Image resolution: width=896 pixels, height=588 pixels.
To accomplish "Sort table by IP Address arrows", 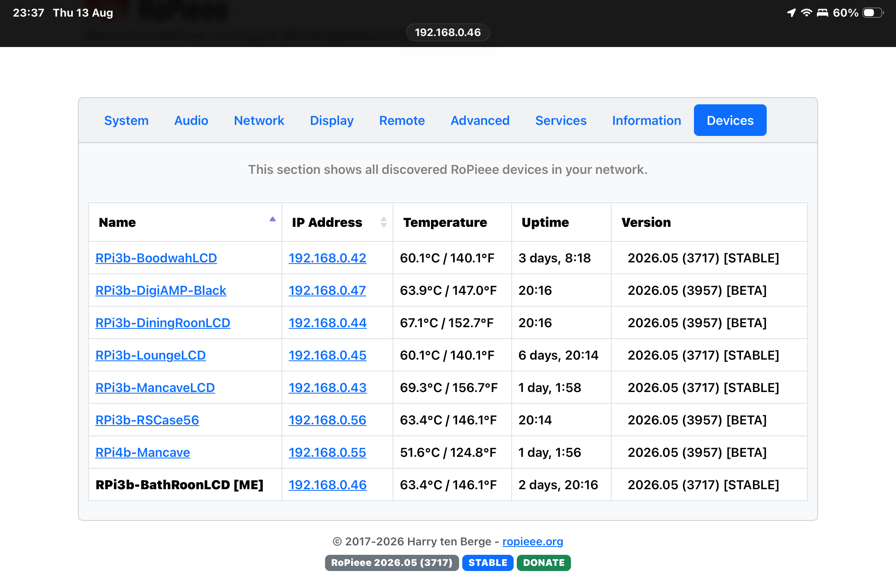I will coord(384,222).
